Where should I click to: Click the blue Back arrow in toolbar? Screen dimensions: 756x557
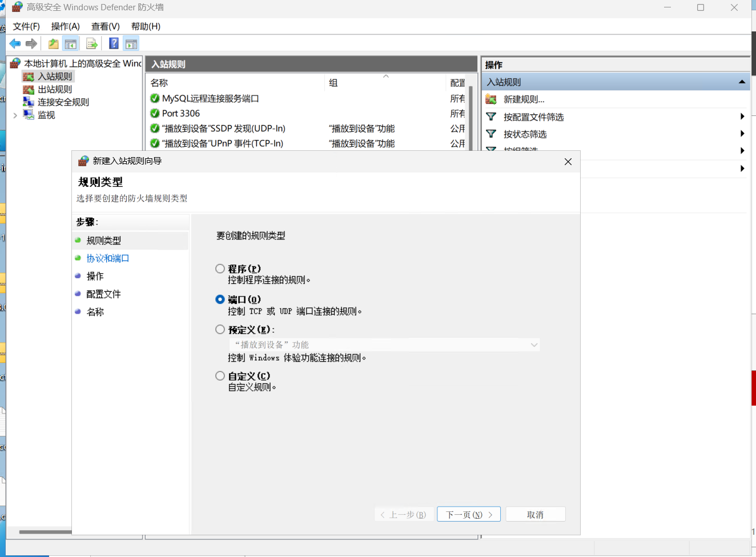click(15, 43)
